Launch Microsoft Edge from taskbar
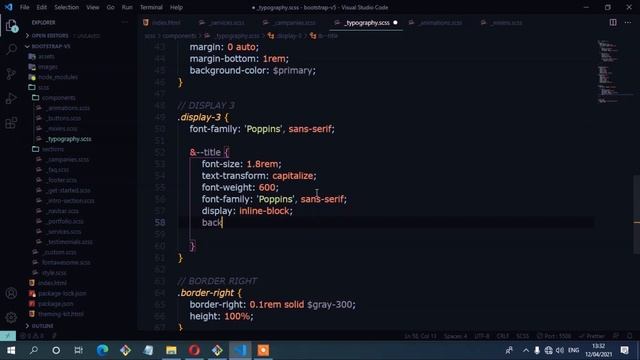 [x=102, y=350]
